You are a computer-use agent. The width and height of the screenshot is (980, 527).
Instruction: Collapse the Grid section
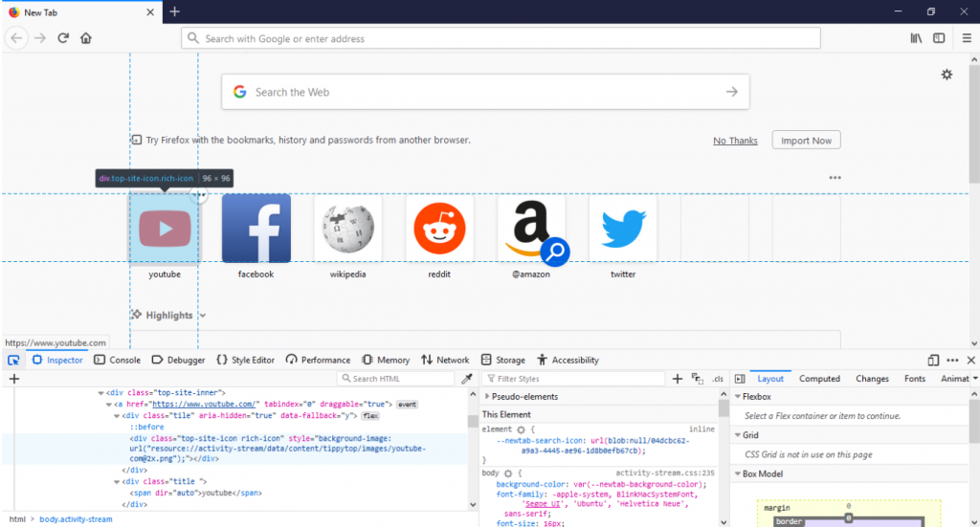738,435
